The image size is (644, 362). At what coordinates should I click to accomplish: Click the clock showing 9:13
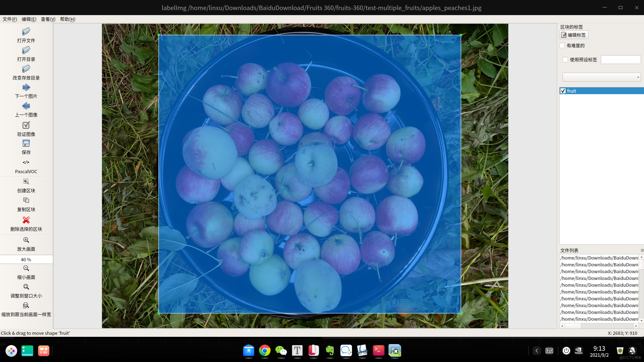coord(599,348)
